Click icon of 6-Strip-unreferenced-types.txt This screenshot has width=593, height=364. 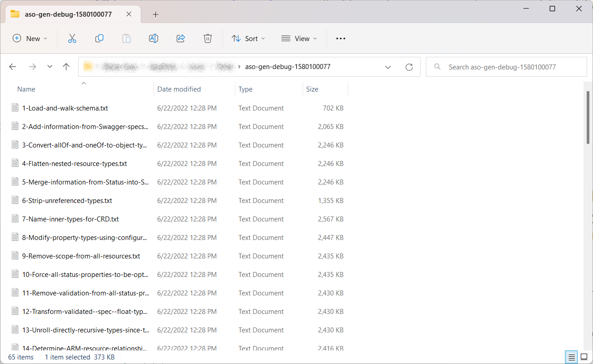[15, 200]
